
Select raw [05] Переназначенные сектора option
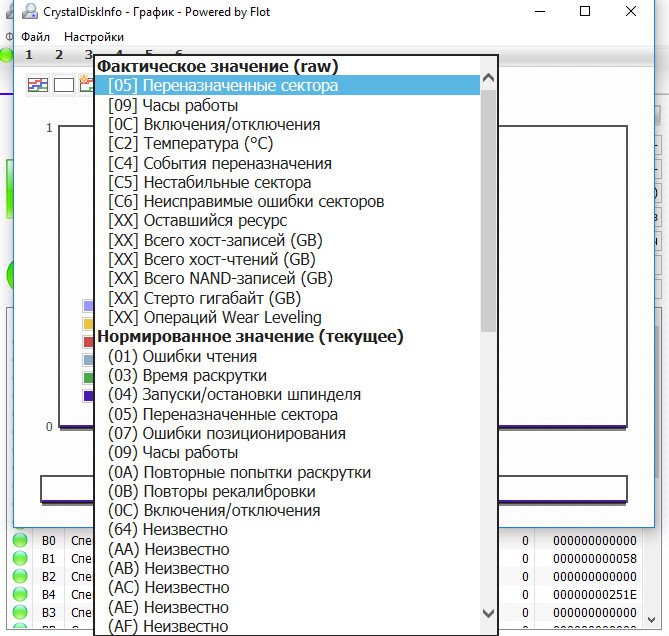pos(287,85)
